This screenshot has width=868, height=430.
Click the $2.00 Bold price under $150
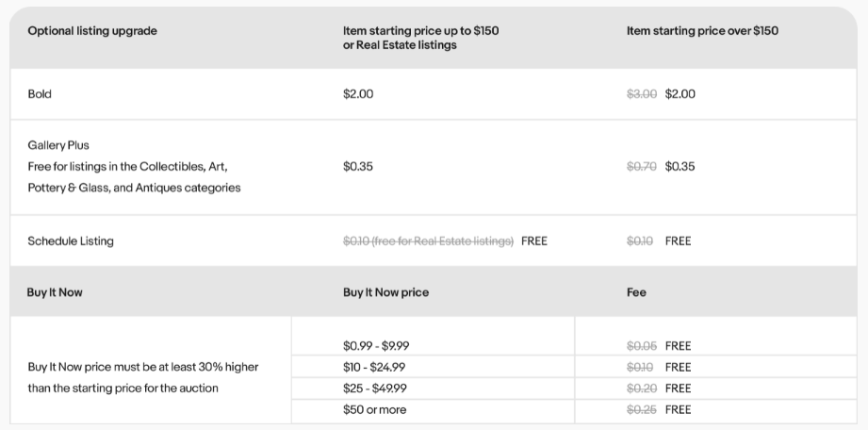click(x=358, y=94)
